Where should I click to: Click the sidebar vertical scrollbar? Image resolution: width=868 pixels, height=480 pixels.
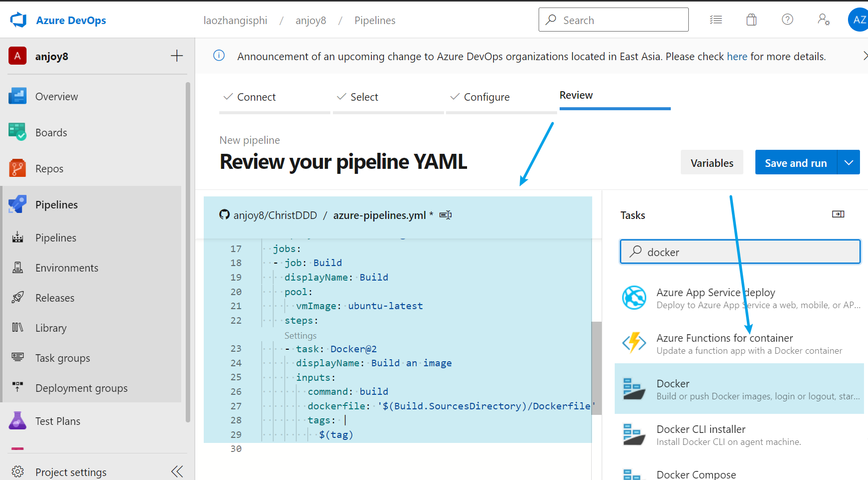(188, 253)
